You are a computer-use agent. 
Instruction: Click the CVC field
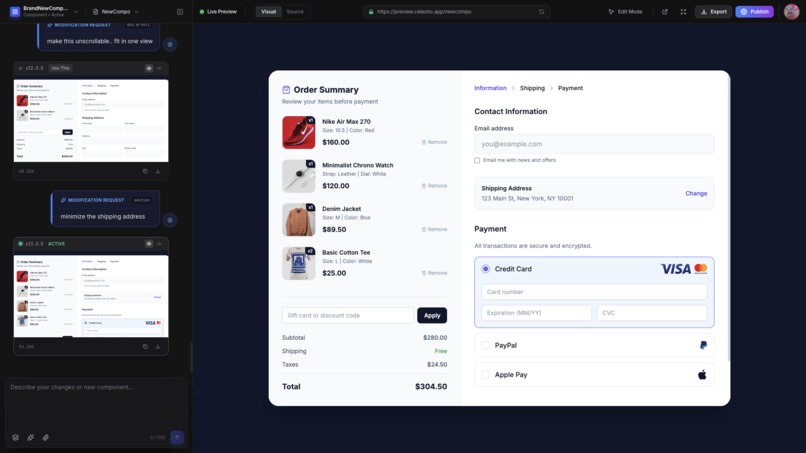(652, 313)
